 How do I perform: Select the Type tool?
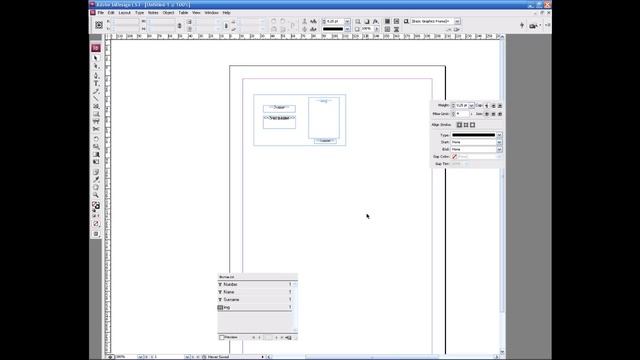point(96,83)
